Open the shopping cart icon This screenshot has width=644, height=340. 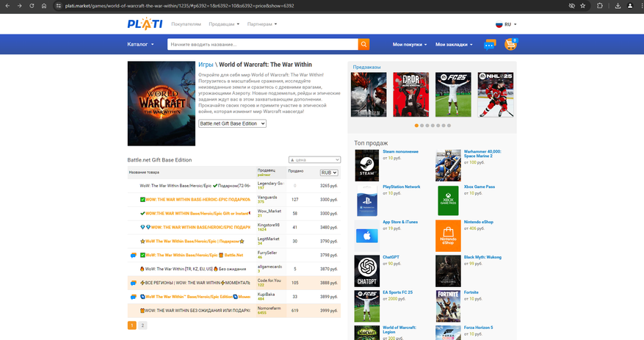click(x=510, y=44)
